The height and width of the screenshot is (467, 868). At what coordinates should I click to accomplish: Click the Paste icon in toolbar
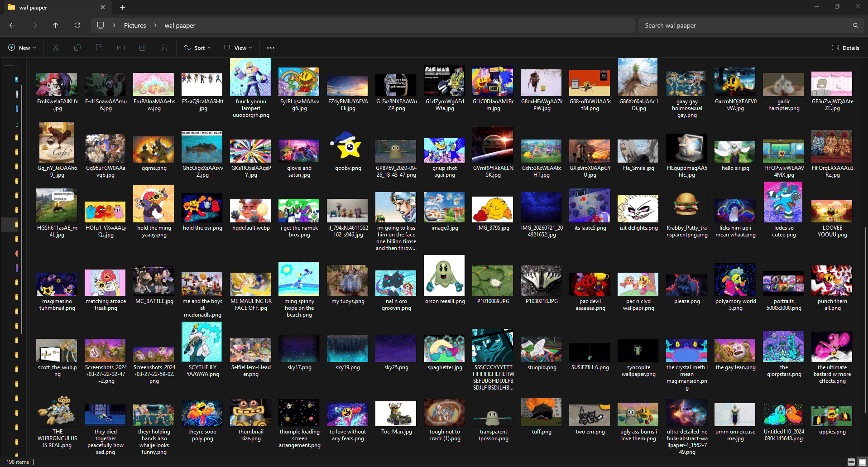pyautogui.click(x=99, y=48)
